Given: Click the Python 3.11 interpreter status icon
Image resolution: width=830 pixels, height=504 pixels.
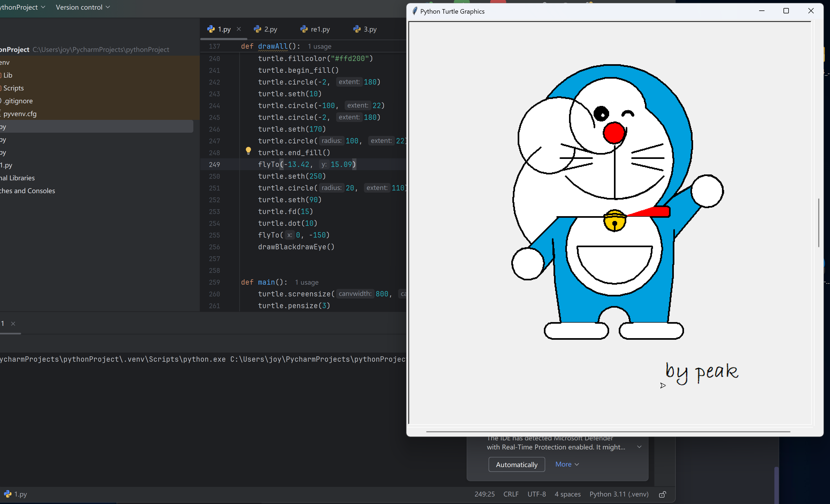Looking at the screenshot, I should pyautogui.click(x=619, y=494).
